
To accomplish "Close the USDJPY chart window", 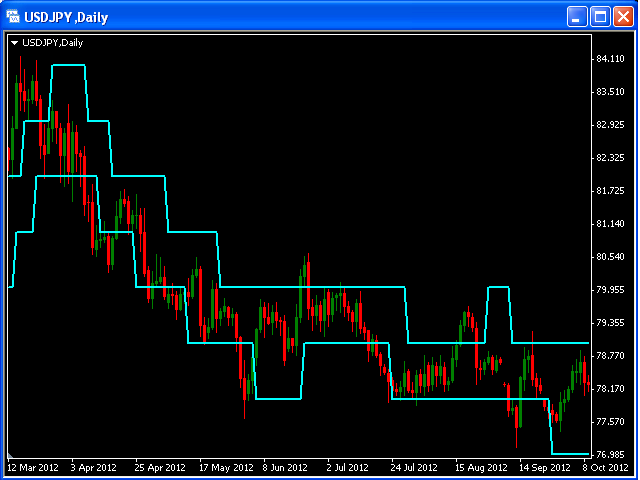I will tap(623, 17).
